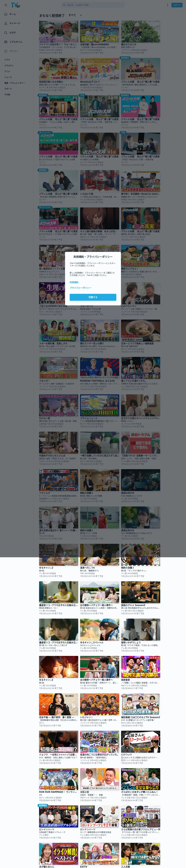This screenshot has width=186, height=868.
Task: Click the ログイン button
Action: [177, 5]
